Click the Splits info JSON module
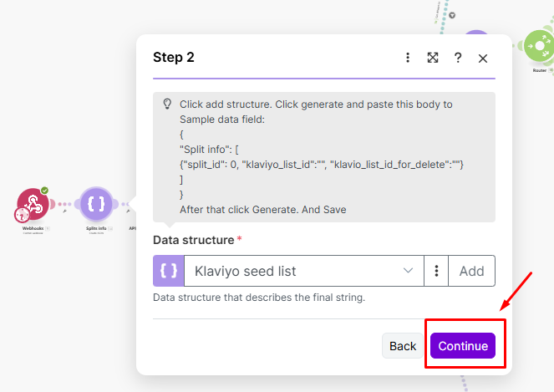The image size is (554, 392). [96, 204]
